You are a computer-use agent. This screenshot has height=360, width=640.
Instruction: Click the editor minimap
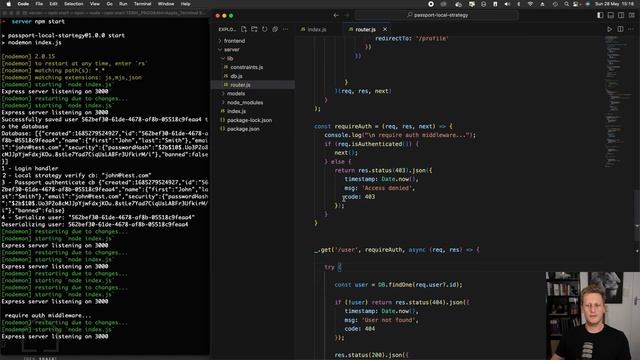pyautogui.click(x=617, y=102)
